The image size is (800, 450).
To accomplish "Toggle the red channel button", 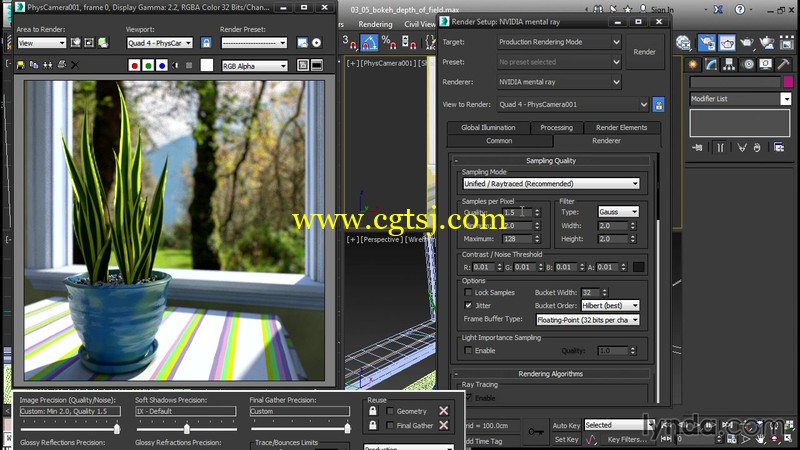I will click(x=134, y=65).
